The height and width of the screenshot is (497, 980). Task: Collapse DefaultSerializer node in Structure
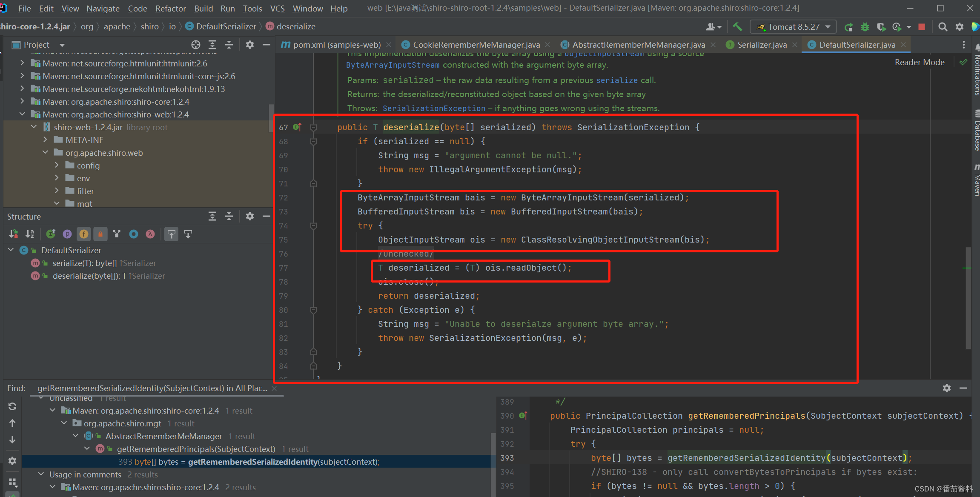pos(11,250)
